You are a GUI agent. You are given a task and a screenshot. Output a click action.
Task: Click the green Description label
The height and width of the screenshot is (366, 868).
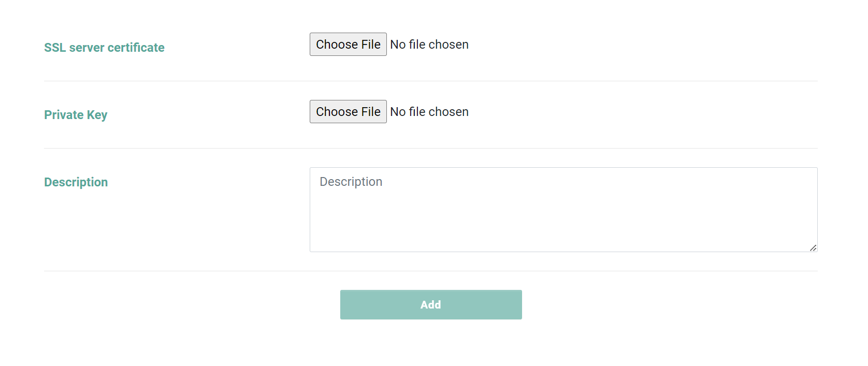[x=76, y=182]
